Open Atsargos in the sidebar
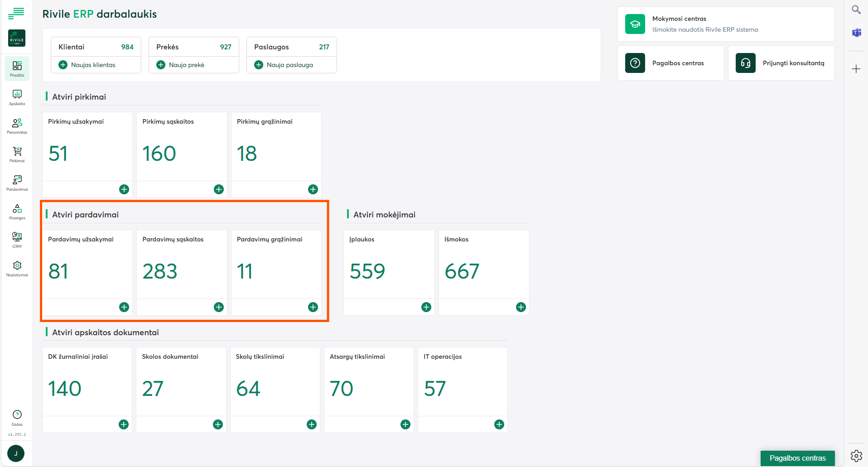 pos(17,212)
